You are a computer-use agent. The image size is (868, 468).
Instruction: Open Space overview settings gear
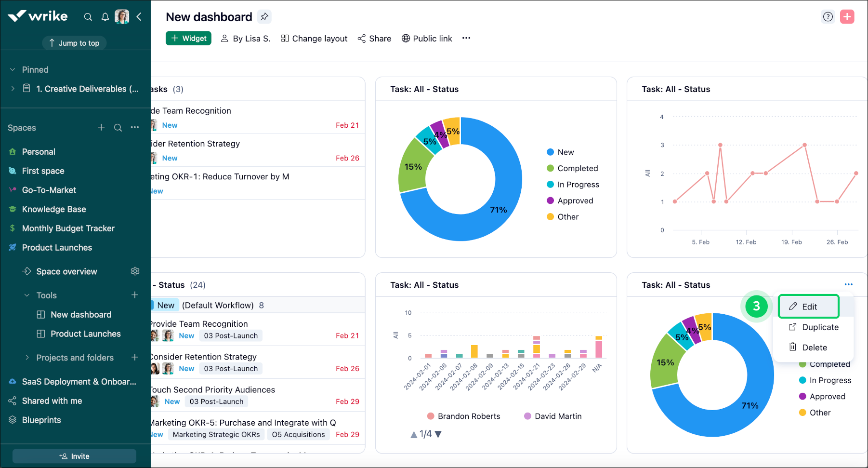(x=135, y=271)
